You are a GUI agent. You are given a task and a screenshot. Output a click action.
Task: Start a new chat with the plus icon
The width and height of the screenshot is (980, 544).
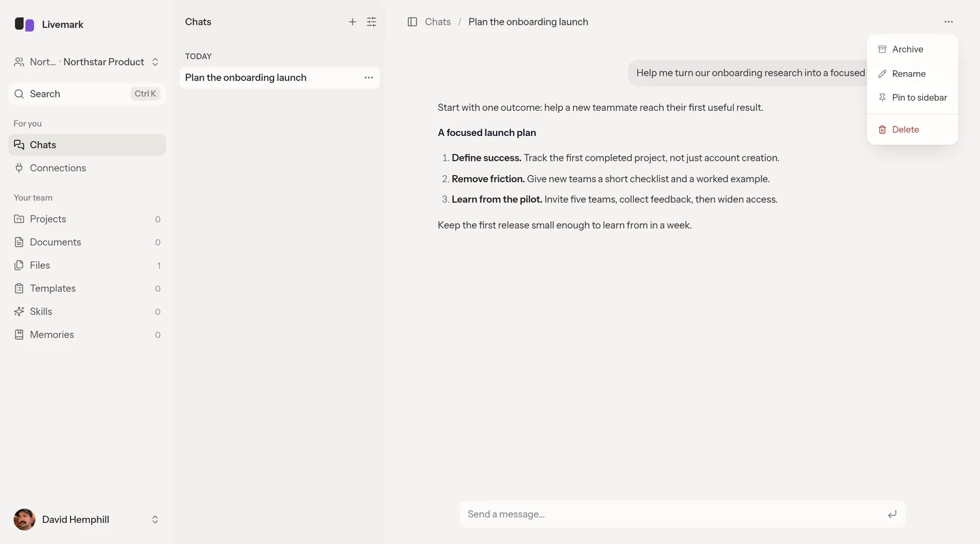(x=353, y=22)
